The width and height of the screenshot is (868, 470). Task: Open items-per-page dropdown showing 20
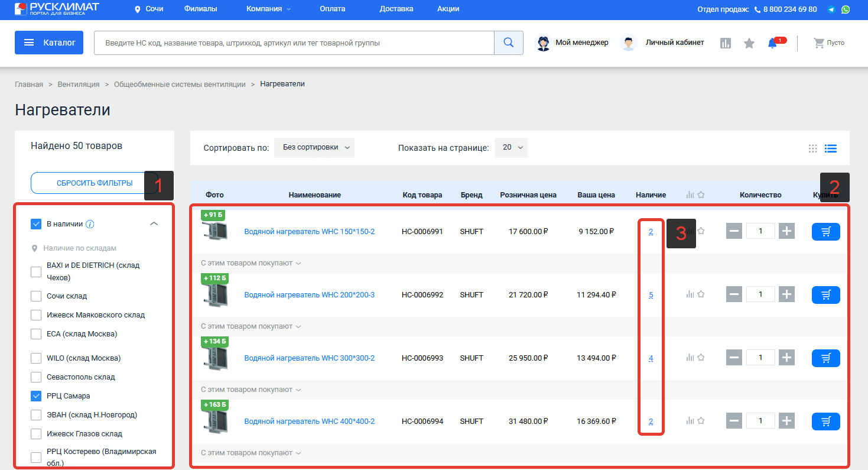click(x=511, y=148)
